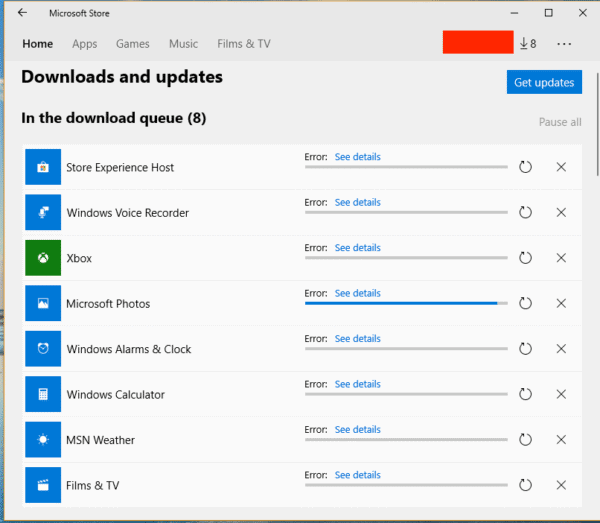See details for MSN Weather error
This screenshot has height=523, width=600.
pyautogui.click(x=357, y=430)
